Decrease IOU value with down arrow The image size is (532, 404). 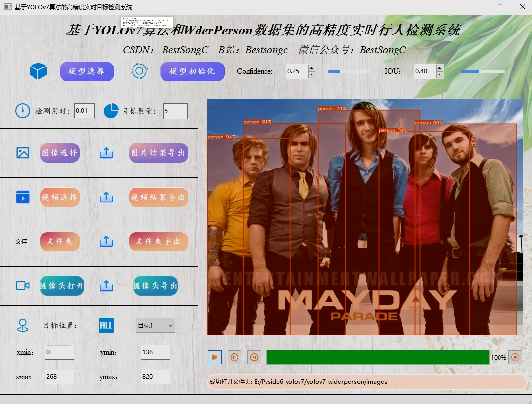point(440,75)
